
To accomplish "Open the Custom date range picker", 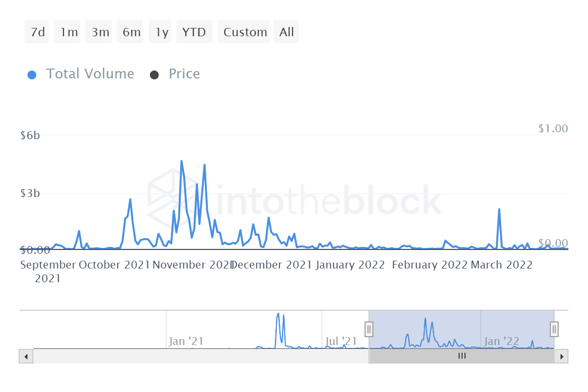I will click(245, 32).
